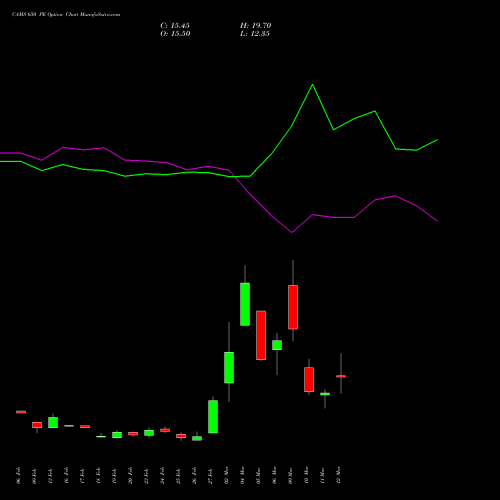Click the small green candle above 06 Mar

click(277, 345)
